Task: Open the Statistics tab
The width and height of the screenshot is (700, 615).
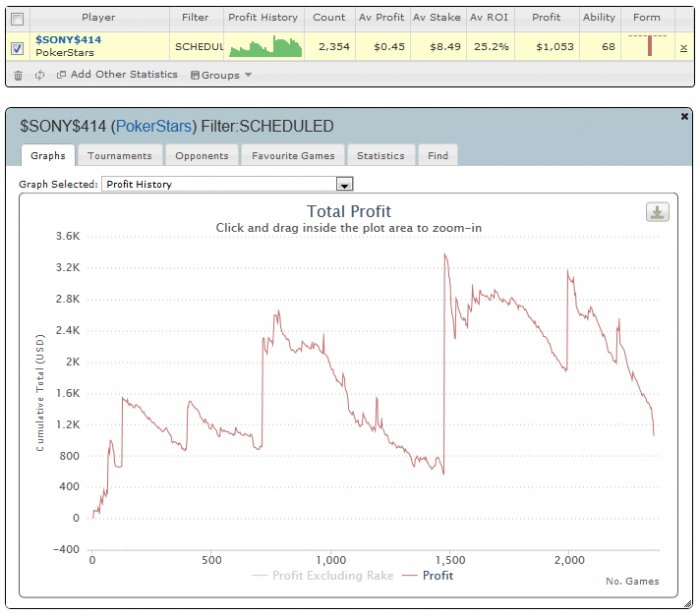Action: click(381, 155)
